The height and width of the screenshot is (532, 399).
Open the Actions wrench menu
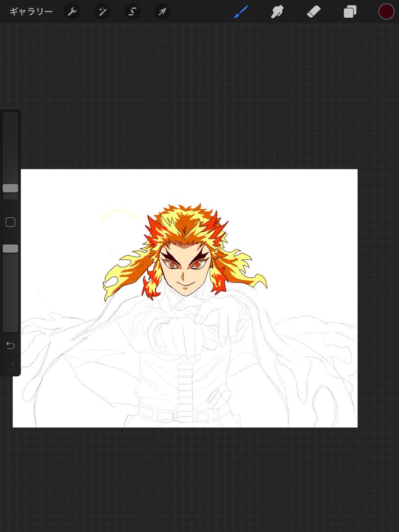[72, 12]
